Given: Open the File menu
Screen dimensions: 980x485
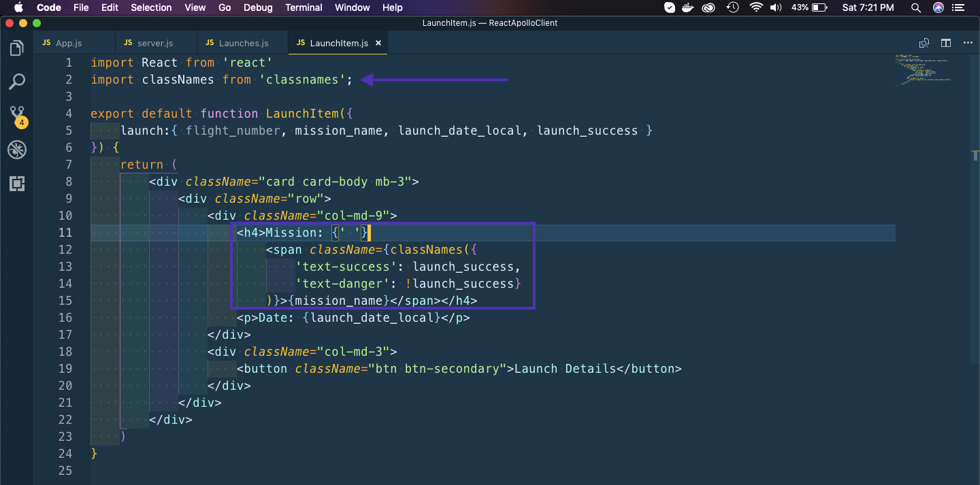Looking at the screenshot, I should point(81,7).
